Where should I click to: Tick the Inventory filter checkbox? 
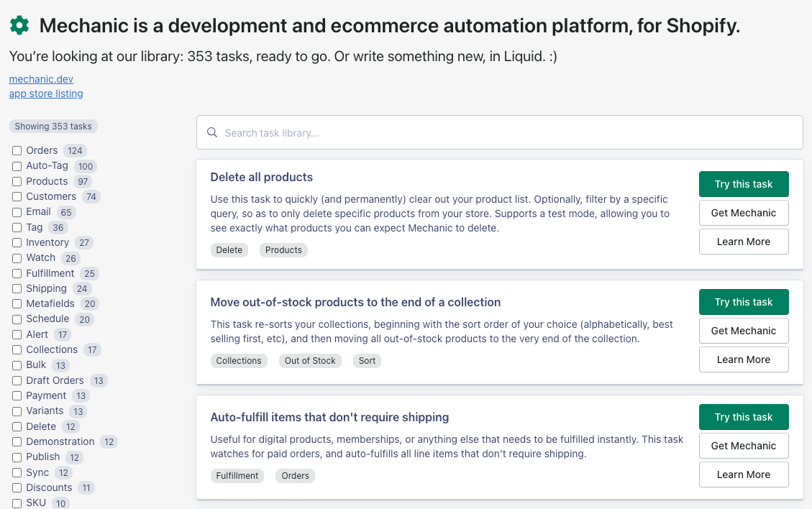[17, 243]
